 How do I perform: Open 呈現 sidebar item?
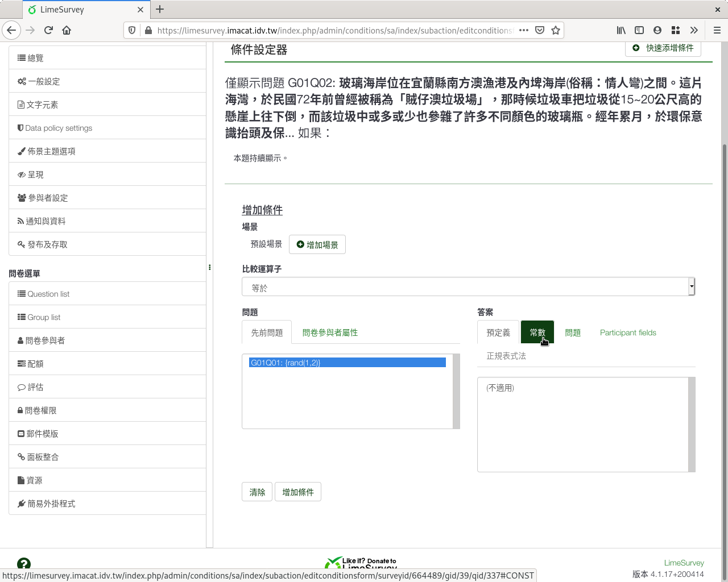point(107,174)
